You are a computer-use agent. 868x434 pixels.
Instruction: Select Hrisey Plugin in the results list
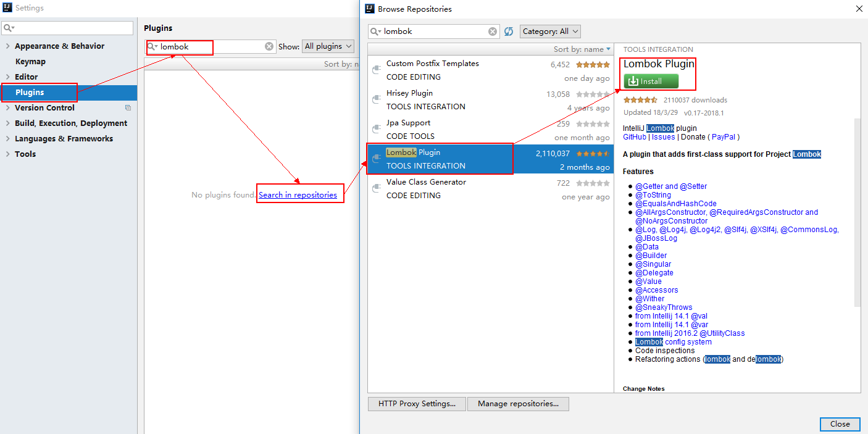click(x=490, y=100)
